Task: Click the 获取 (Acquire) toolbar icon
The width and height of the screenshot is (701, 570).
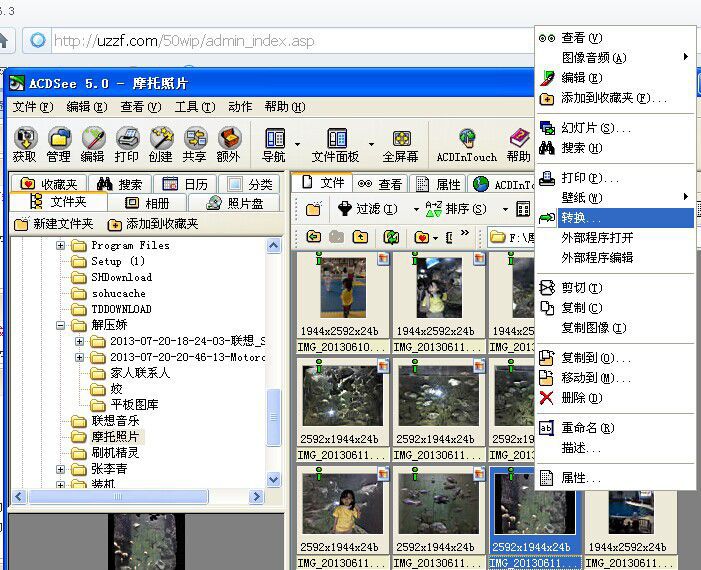Action: pos(25,144)
